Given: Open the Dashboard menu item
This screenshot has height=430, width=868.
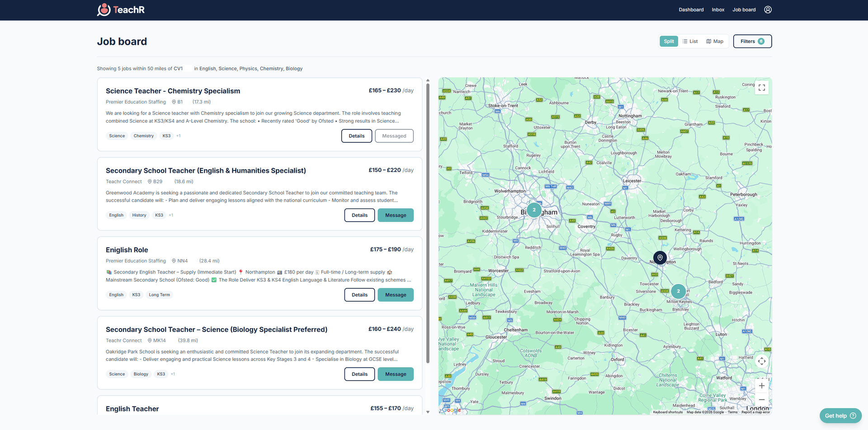Looking at the screenshot, I should 691,9.
